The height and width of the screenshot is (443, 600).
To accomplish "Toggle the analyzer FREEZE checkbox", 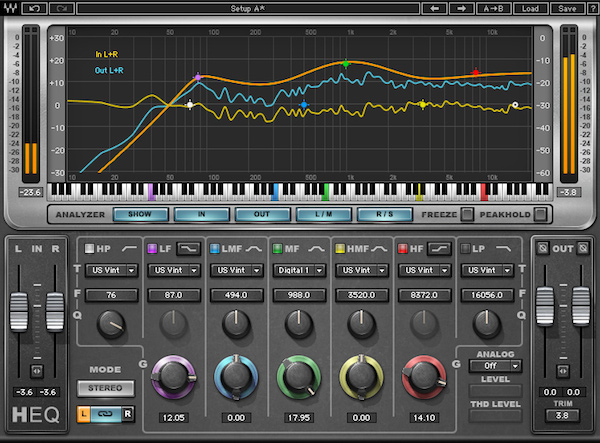I will (x=465, y=213).
